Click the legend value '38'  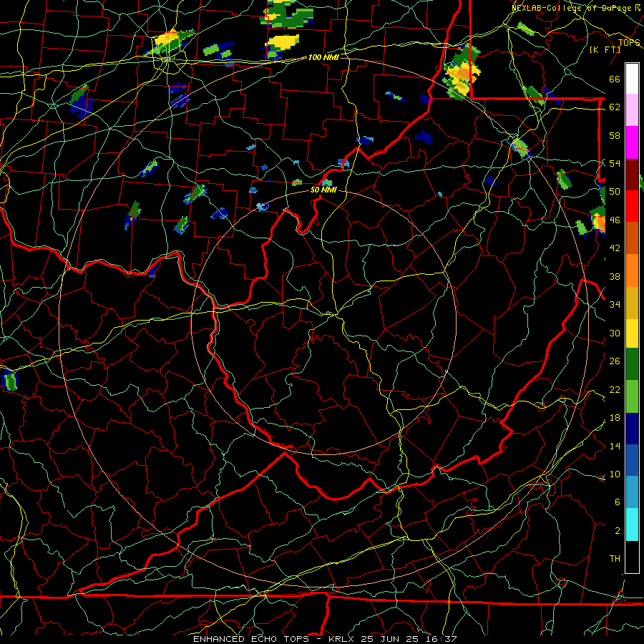[x=615, y=276]
